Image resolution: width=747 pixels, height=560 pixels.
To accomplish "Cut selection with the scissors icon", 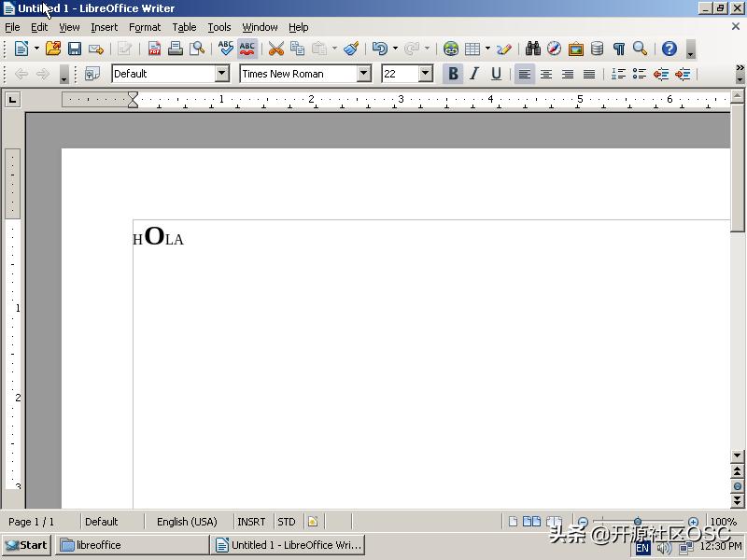I will click(x=275, y=49).
